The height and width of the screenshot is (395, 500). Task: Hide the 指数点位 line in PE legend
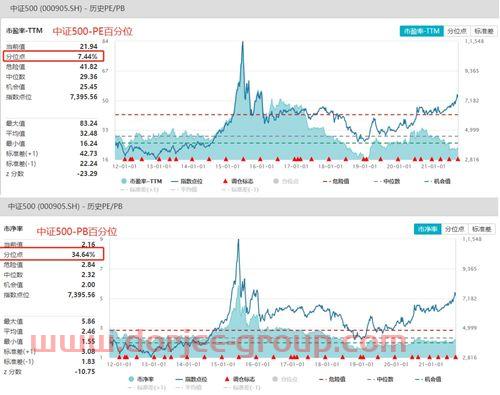(x=187, y=181)
